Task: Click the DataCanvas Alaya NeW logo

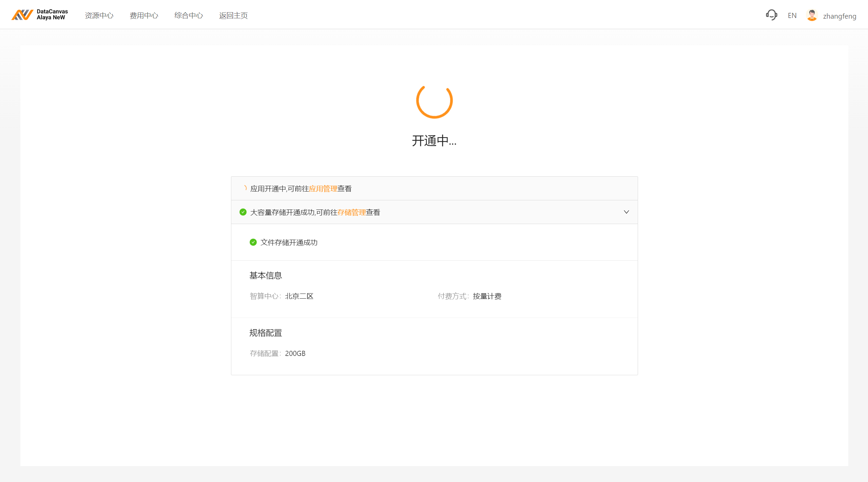Action: [x=40, y=15]
